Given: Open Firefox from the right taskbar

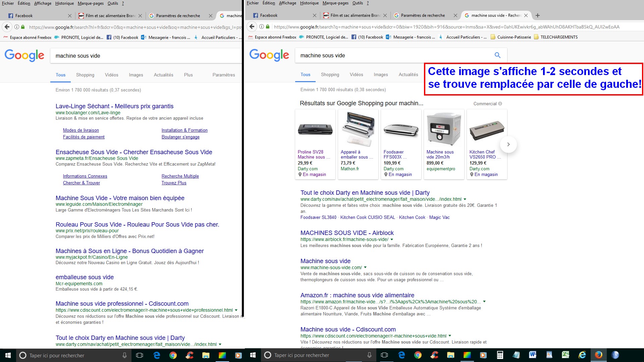Looking at the screenshot, I should point(598,355).
